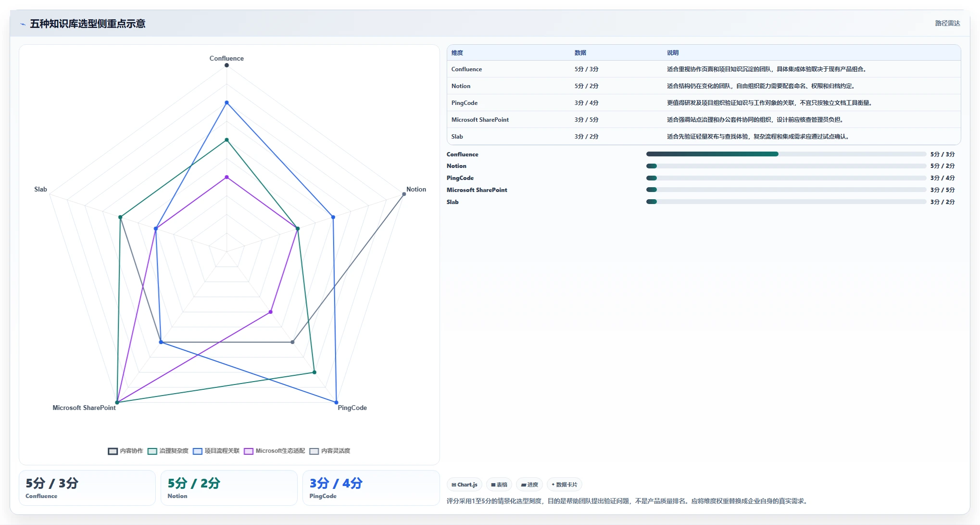The height and width of the screenshot is (525, 980).
Task: Click the Confluence progress bar
Action: (786, 154)
